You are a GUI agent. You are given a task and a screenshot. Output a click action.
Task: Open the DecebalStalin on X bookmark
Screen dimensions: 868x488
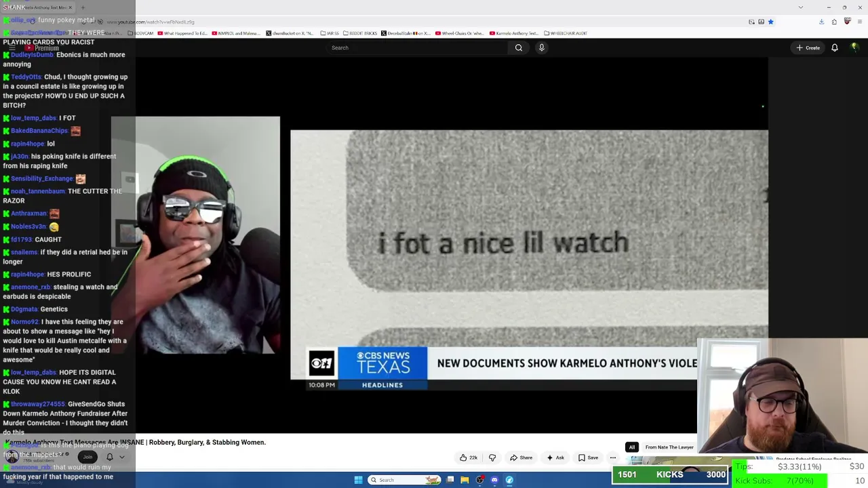406,33
